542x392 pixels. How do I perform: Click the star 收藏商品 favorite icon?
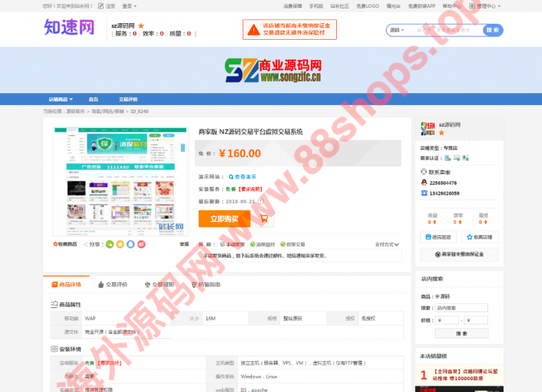pos(55,244)
